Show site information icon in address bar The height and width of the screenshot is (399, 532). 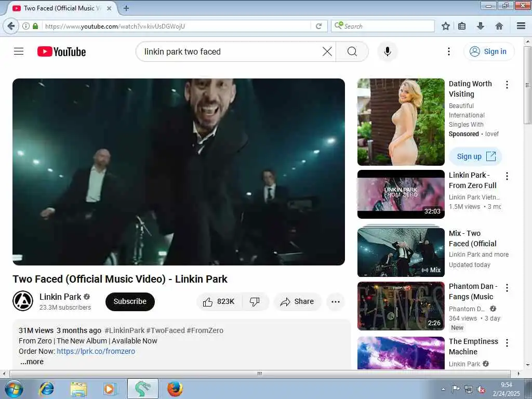tap(26, 26)
